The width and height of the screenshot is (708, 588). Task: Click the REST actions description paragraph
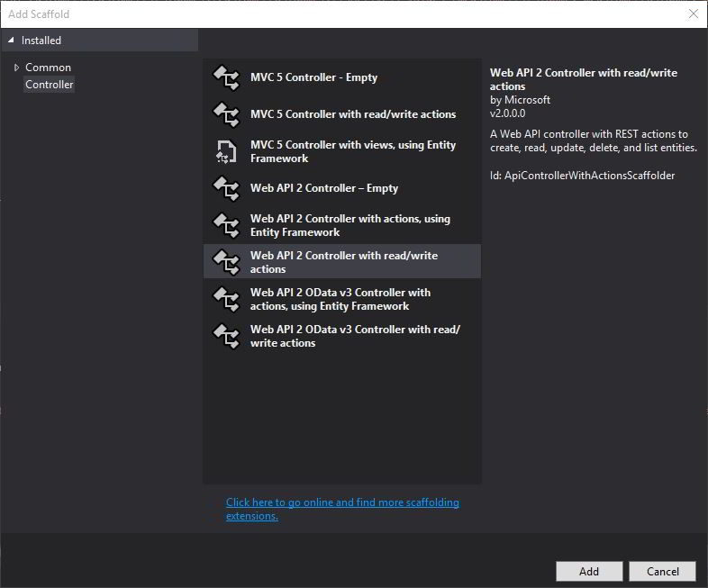pos(594,140)
